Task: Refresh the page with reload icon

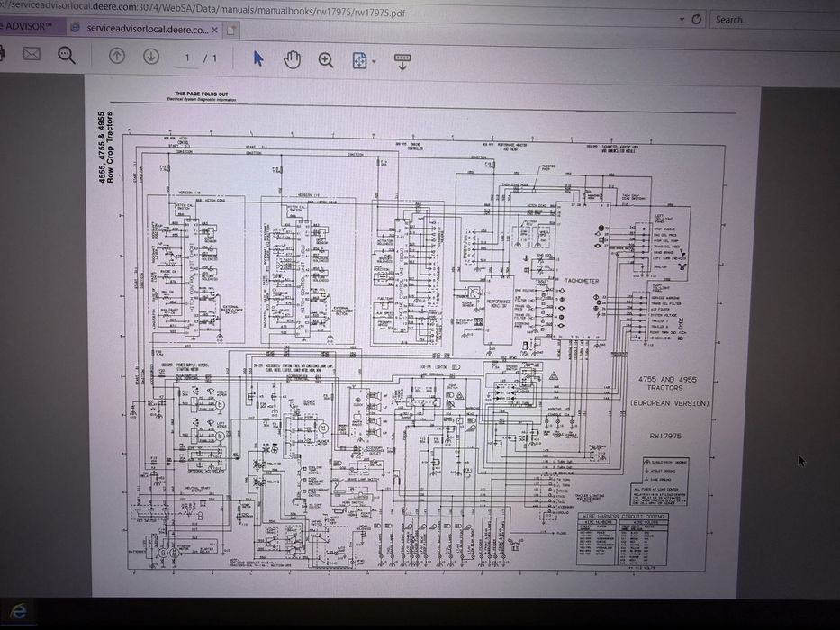Action: pos(697,19)
